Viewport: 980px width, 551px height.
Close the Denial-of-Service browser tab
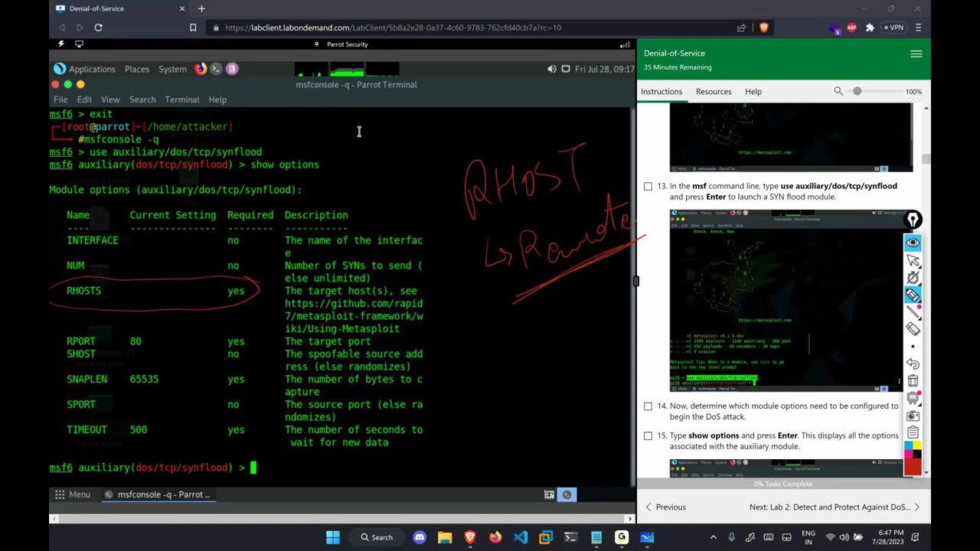(181, 8)
